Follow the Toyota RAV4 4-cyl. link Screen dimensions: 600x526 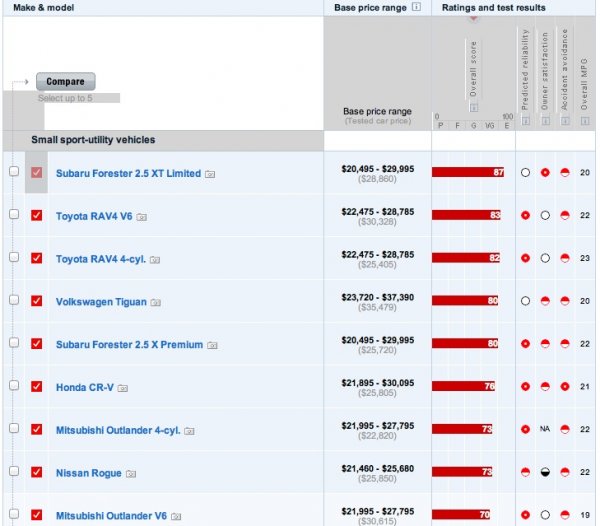100,258
